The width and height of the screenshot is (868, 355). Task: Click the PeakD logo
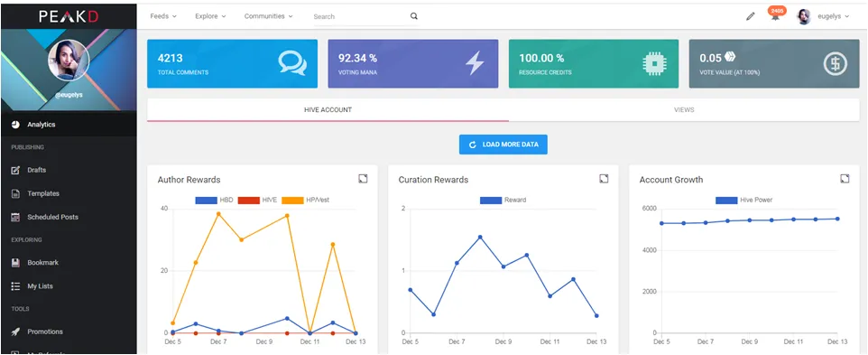pos(69,16)
